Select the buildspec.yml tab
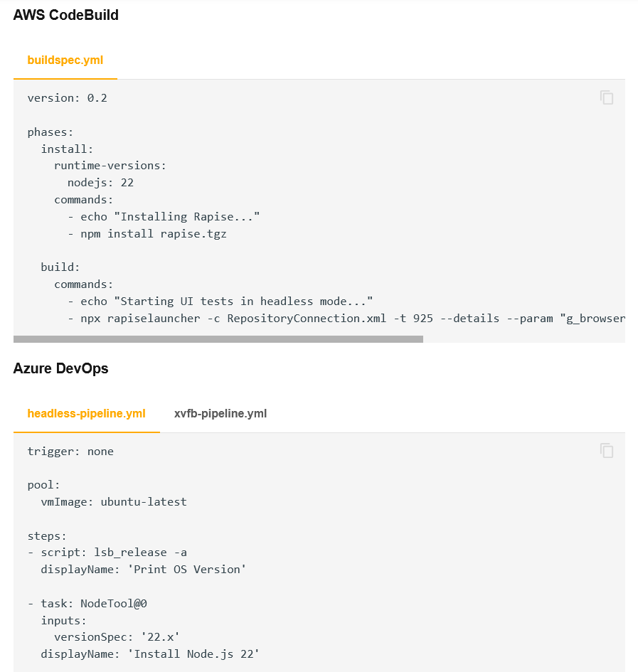 (x=65, y=60)
